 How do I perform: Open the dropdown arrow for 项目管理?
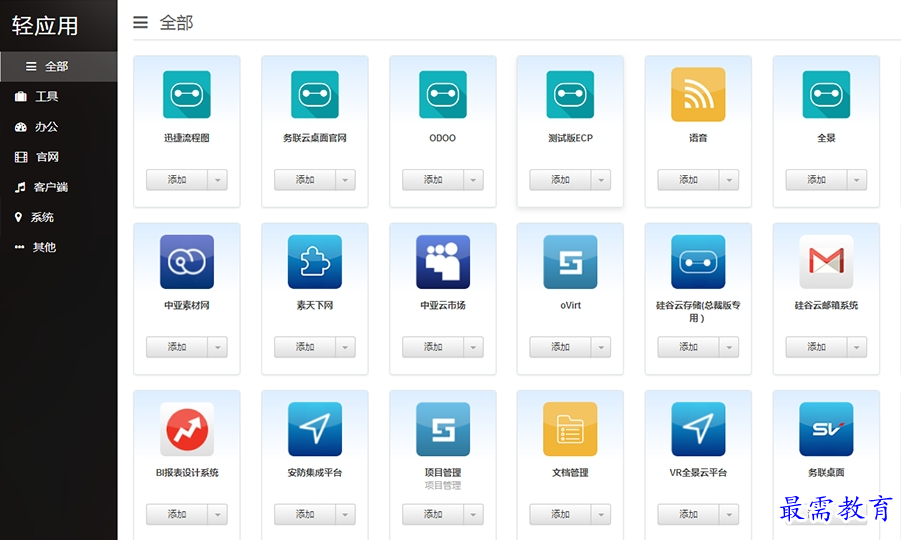473,514
